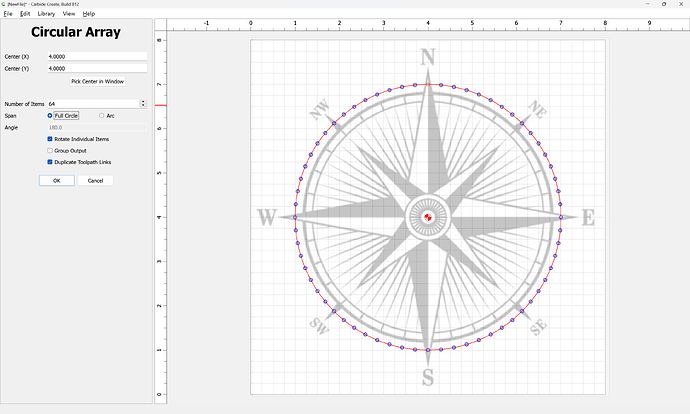
Task: Open the File menu
Action: click(8, 14)
